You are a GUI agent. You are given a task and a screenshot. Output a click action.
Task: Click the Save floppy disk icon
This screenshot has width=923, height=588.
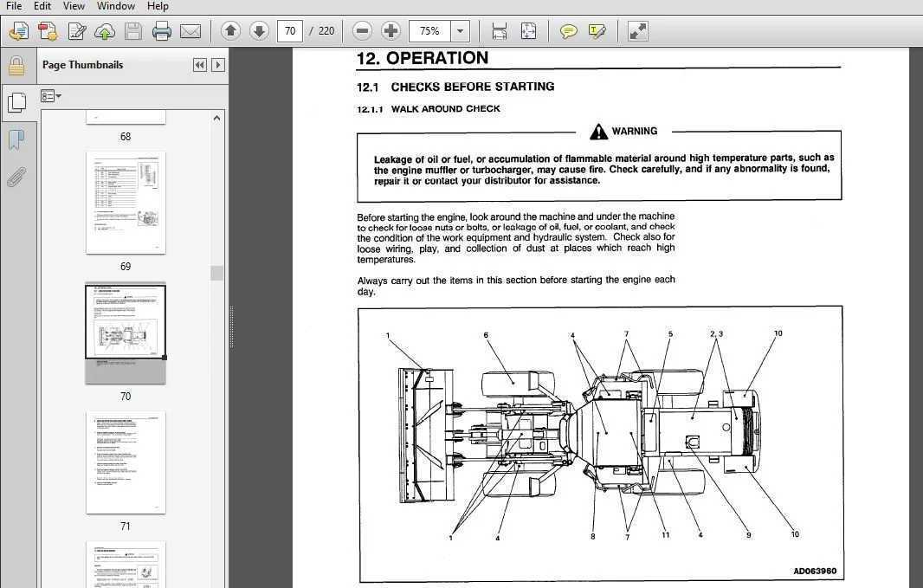pyautogui.click(x=133, y=31)
